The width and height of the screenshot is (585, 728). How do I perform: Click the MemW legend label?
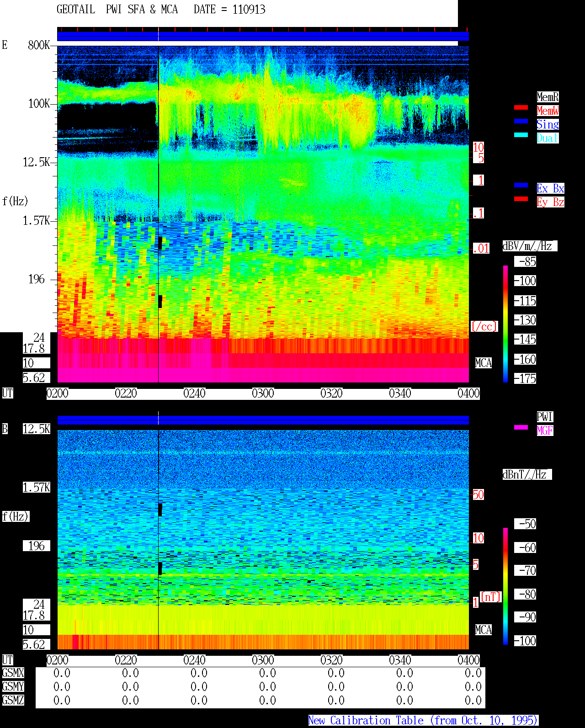tap(548, 111)
